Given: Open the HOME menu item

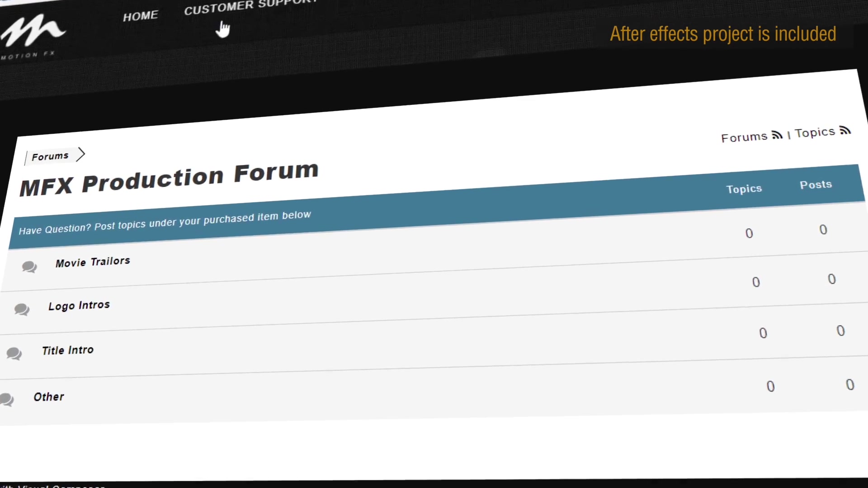Looking at the screenshot, I should click(x=141, y=16).
